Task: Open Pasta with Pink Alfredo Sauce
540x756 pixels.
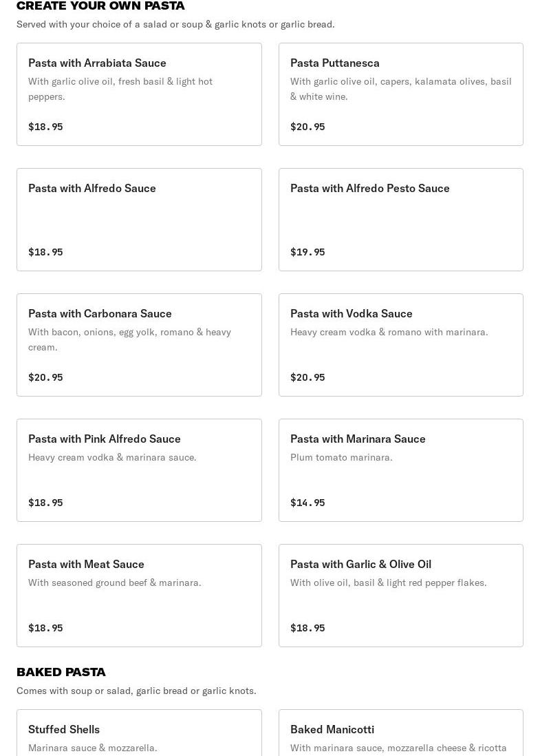Action: (139, 470)
